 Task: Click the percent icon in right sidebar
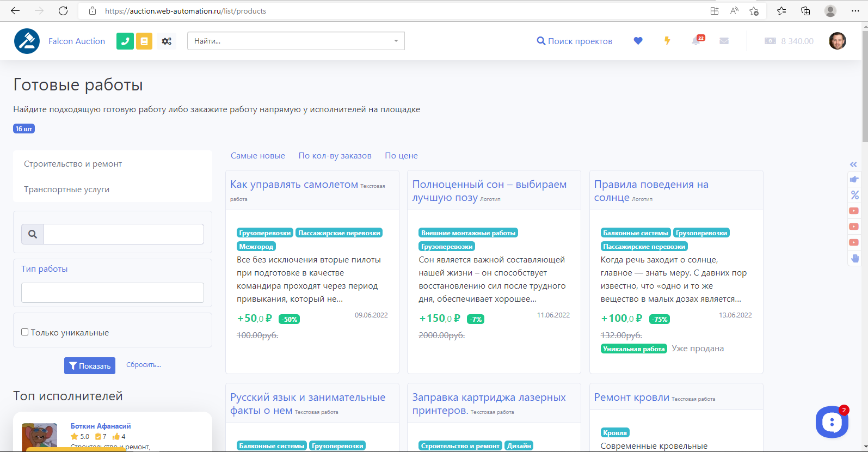854,195
